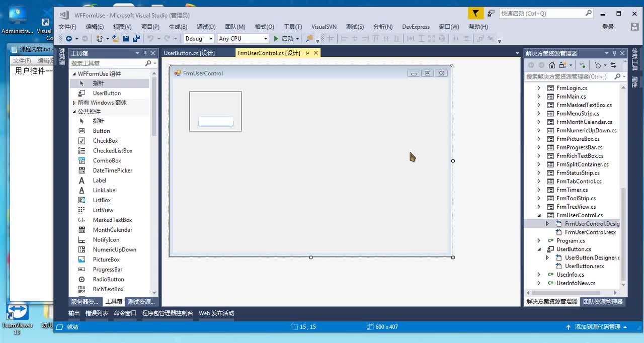Select the ComboBox control in toolbox
Screen dimensions: 644x343
click(107, 160)
